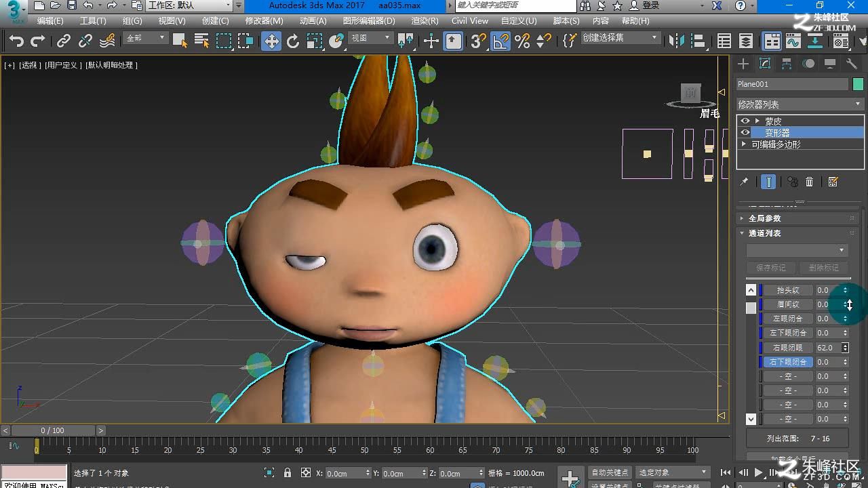
Task: Open the Display command panel tab
Action: point(830,64)
